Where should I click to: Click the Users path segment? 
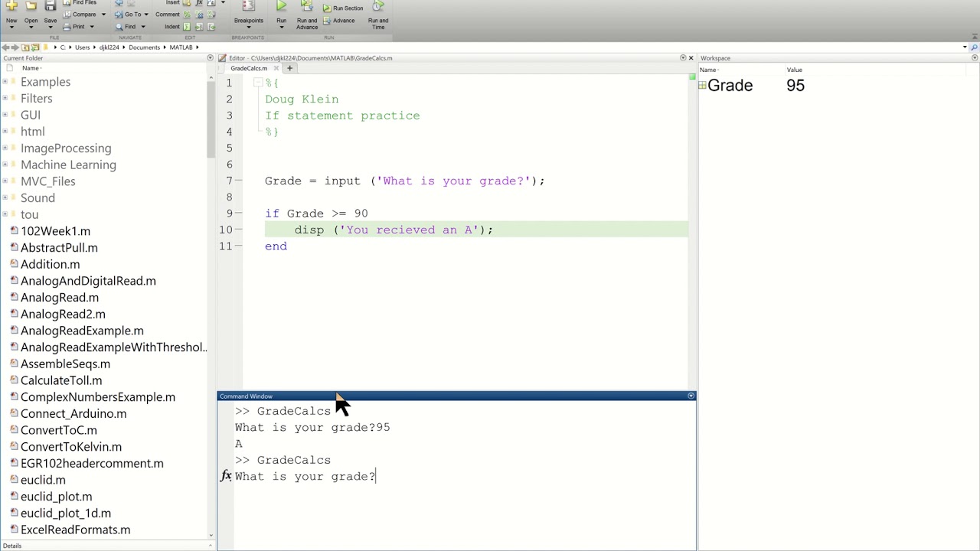point(82,47)
